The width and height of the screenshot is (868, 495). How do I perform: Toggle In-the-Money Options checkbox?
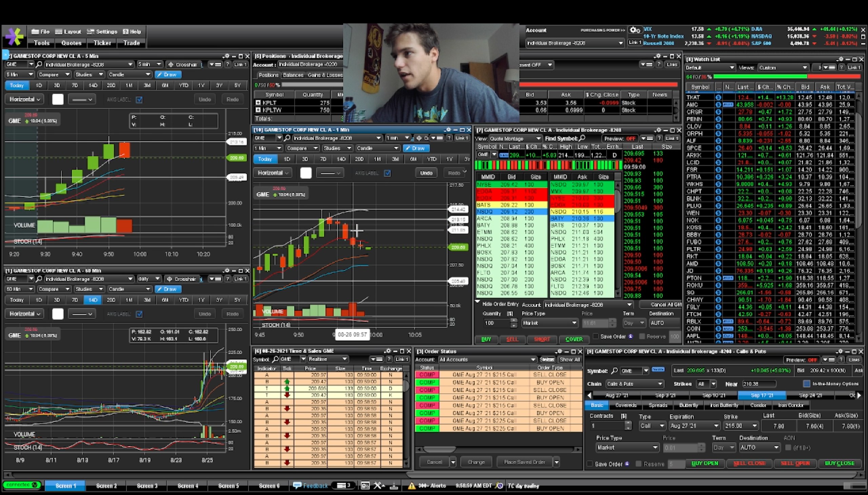point(806,384)
